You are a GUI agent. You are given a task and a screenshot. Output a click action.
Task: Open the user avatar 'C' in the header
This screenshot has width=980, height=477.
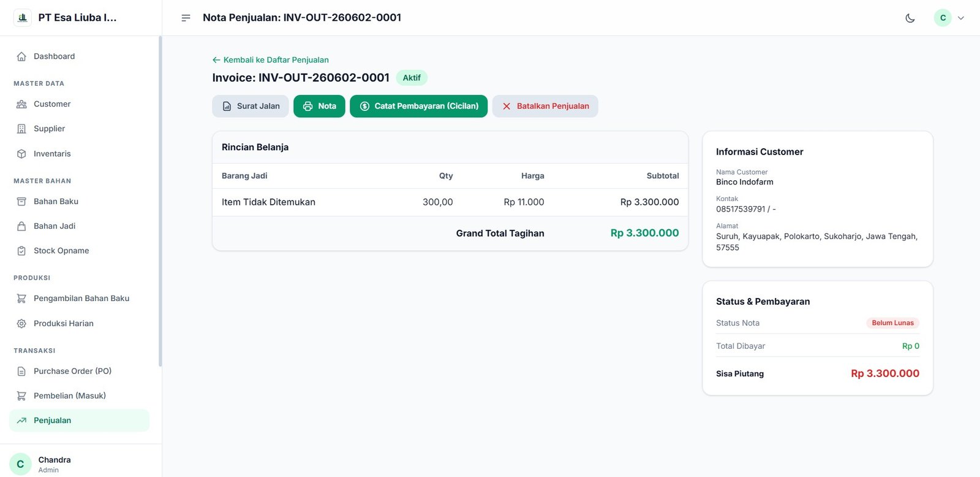(x=943, y=18)
